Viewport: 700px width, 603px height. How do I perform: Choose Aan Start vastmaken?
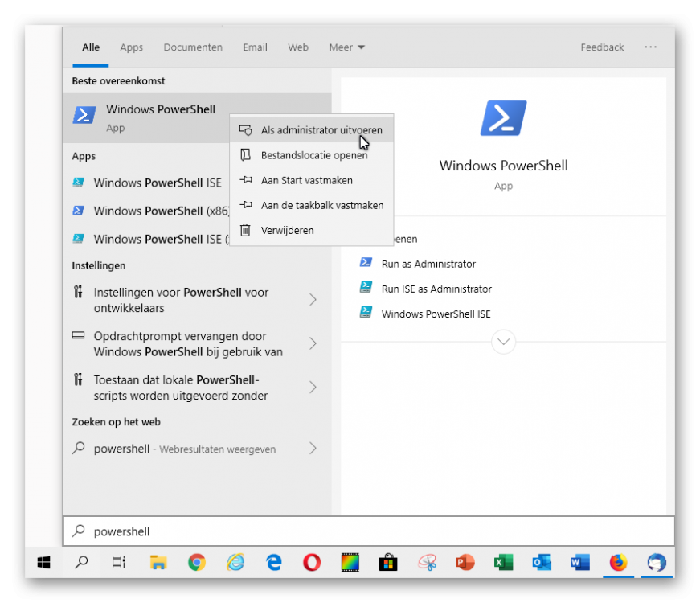(x=312, y=180)
